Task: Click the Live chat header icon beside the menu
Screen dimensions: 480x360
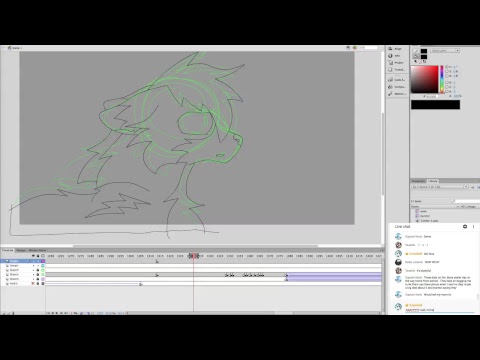Action: (465, 226)
